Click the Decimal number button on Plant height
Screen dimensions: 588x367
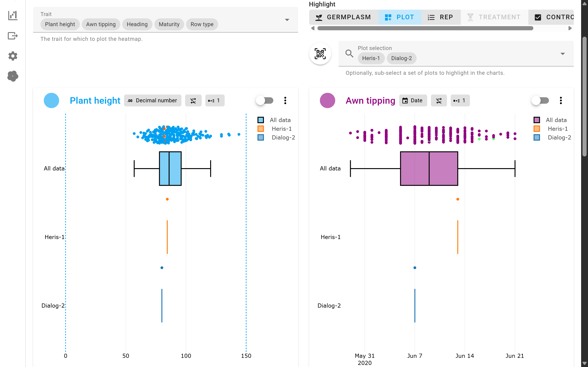tap(152, 100)
